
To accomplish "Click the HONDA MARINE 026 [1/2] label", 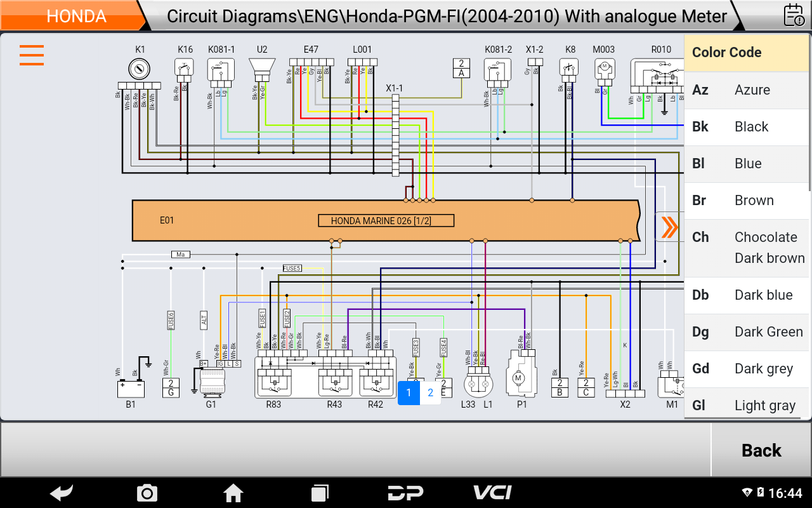I will (x=386, y=221).
